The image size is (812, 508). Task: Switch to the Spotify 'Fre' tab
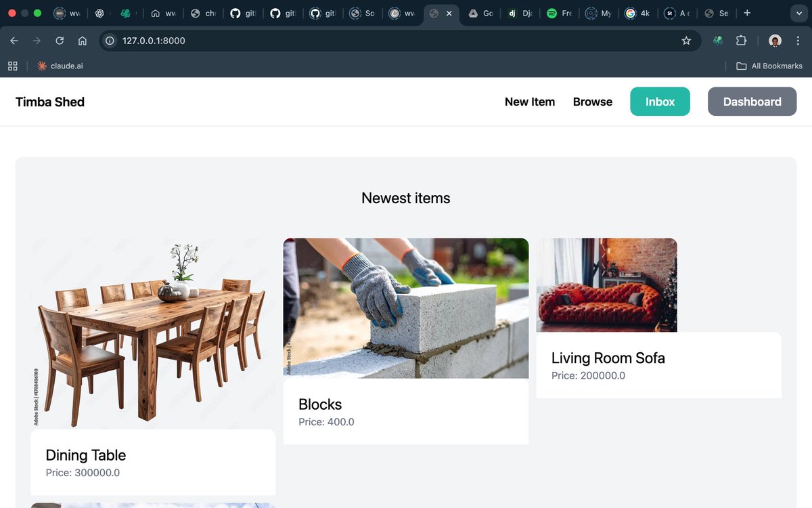(560, 13)
